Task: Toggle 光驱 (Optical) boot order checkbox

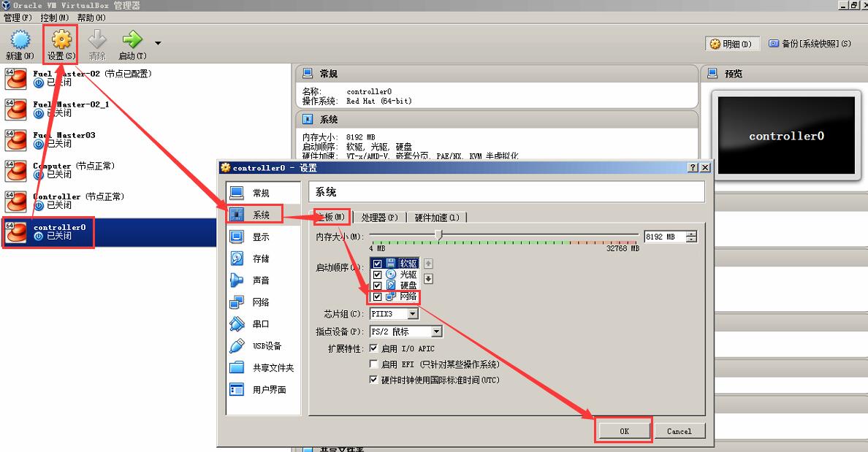Action: [x=378, y=275]
